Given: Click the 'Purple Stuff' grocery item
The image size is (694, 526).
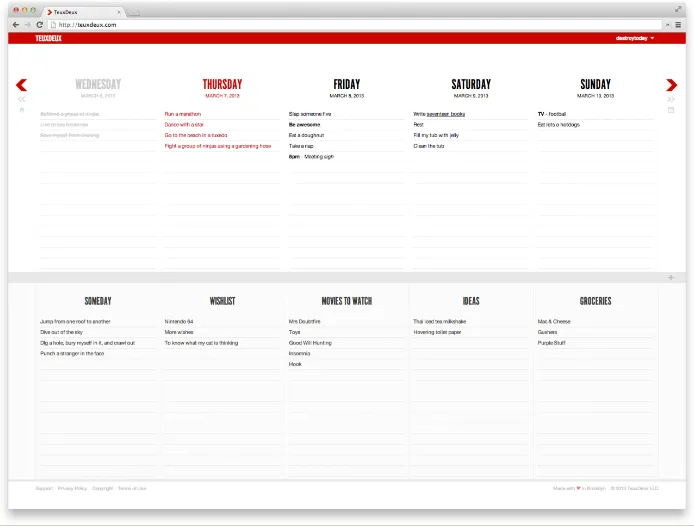Looking at the screenshot, I should coord(551,343).
